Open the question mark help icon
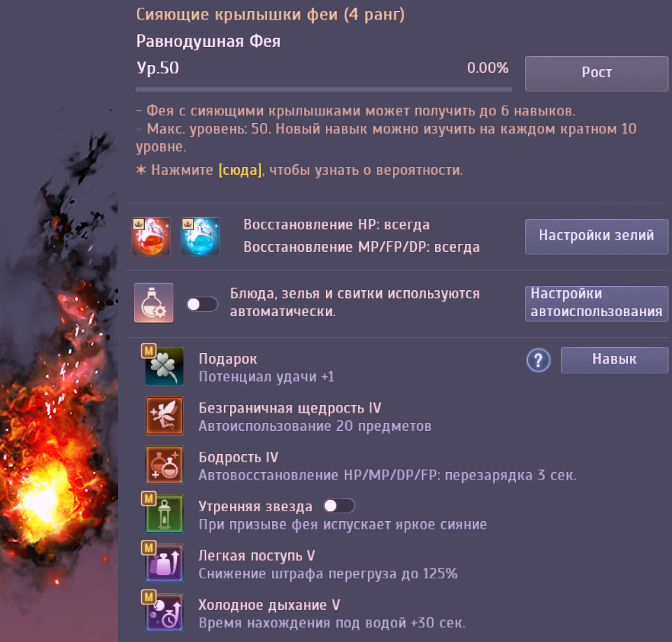The width and height of the screenshot is (672, 642). [x=538, y=360]
